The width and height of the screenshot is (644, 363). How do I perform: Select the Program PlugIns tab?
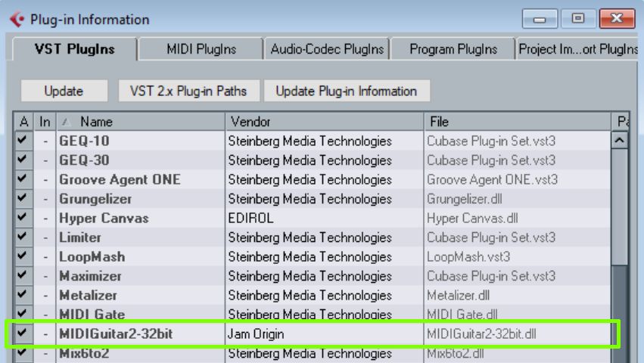coord(453,49)
